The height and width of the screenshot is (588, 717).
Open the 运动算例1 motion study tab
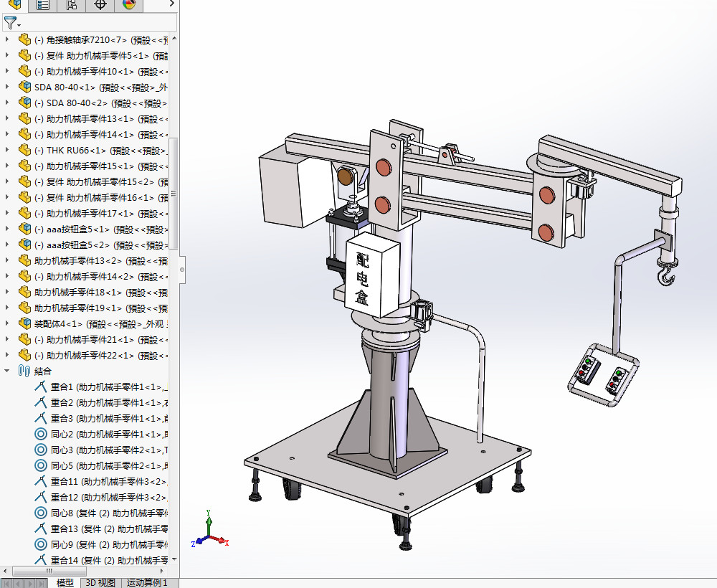pyautogui.click(x=147, y=582)
